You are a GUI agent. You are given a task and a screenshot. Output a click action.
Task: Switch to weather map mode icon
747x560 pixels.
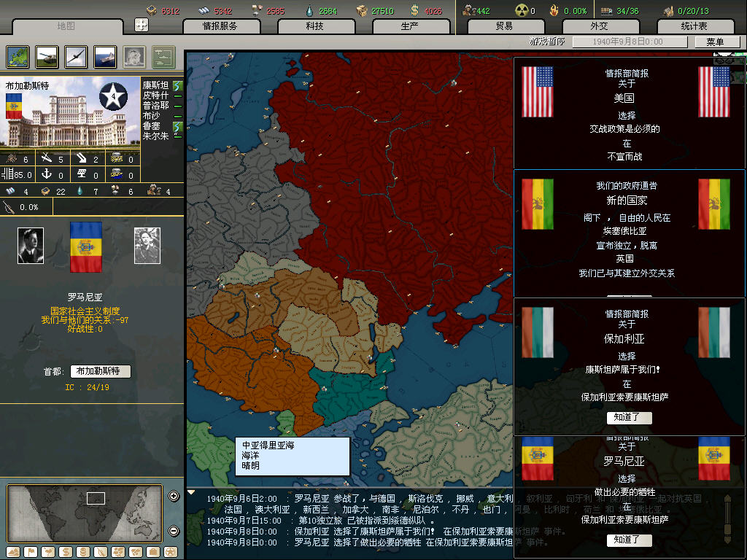point(47,552)
